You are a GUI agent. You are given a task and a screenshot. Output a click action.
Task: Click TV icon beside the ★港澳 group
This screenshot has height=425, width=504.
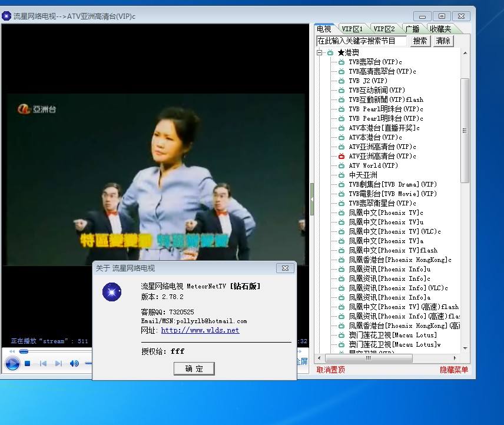[x=330, y=52]
